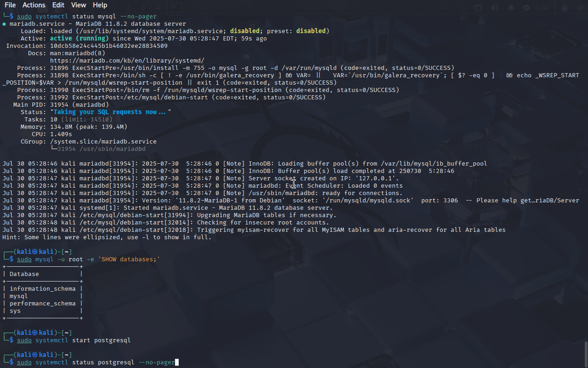Click the '31954 /usr/sbin/mariadbd' cgroup process entry

[102, 149]
